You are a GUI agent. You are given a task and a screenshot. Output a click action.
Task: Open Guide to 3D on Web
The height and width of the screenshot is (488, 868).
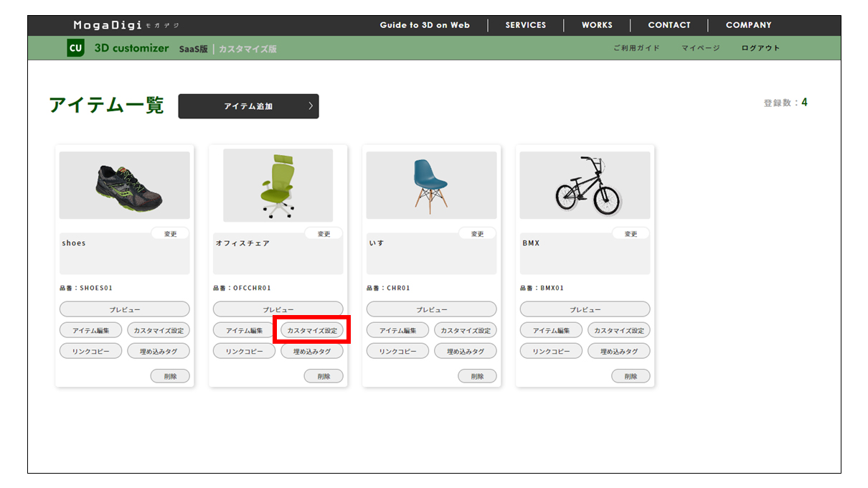click(x=425, y=25)
